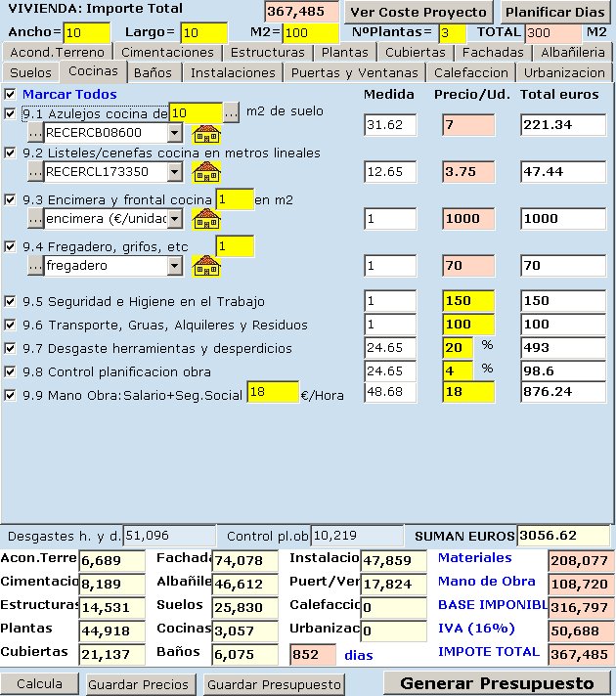The width and height of the screenshot is (616, 696).
Task: Select the Calefaccion tab
Action: point(470,72)
